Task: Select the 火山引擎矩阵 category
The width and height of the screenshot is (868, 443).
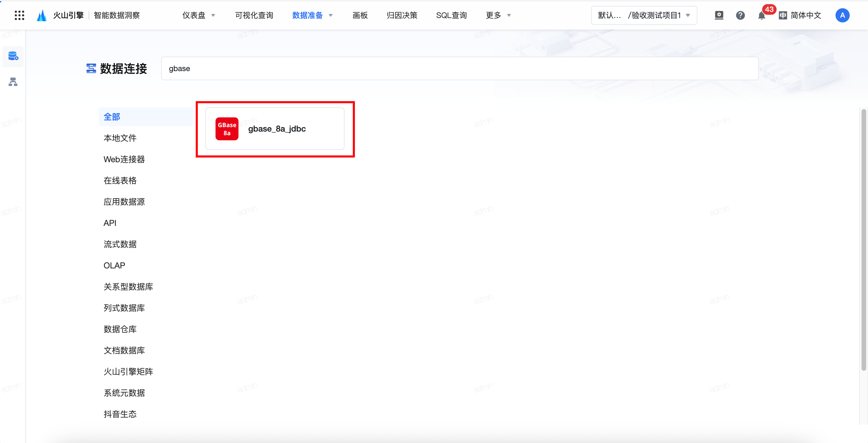Action: coord(128,371)
